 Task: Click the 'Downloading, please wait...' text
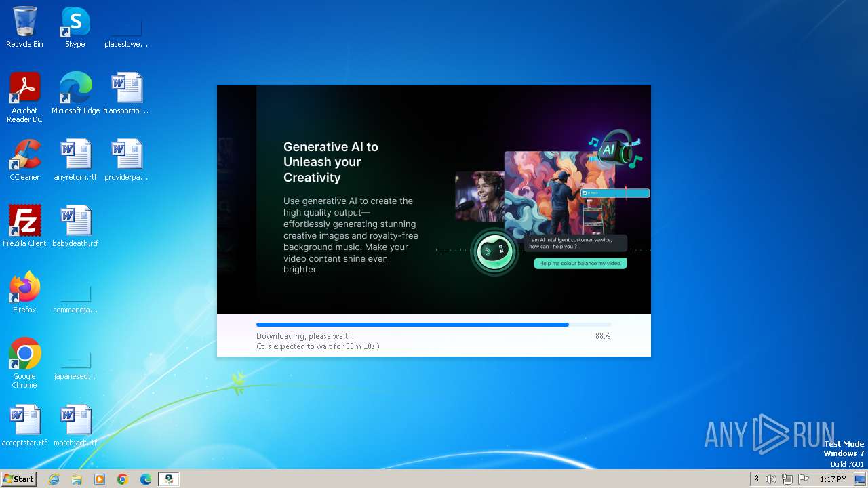pyautogui.click(x=305, y=336)
